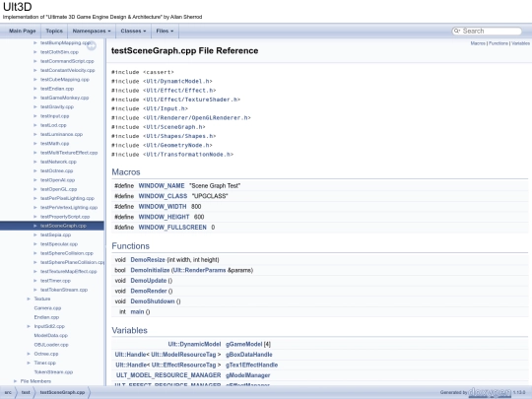532x399 pixels.
Task: Select testTokenStream.cpp in tree
Action: point(64,290)
